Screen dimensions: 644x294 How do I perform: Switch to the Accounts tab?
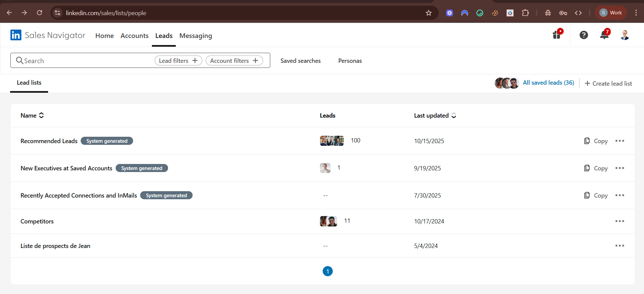pyautogui.click(x=134, y=36)
